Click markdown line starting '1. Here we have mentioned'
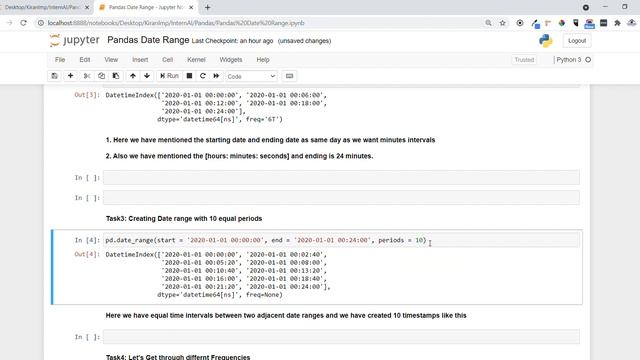The height and width of the screenshot is (360, 640). pyautogui.click(x=270, y=140)
